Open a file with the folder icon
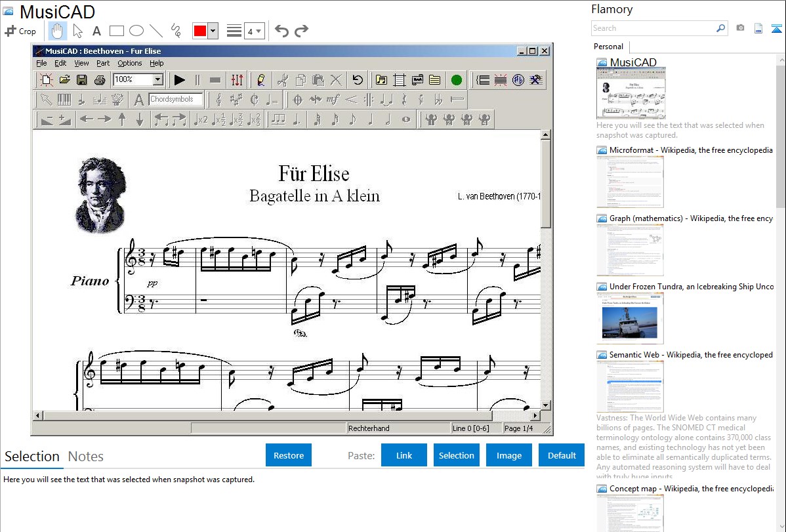The height and width of the screenshot is (532, 786). (65, 80)
